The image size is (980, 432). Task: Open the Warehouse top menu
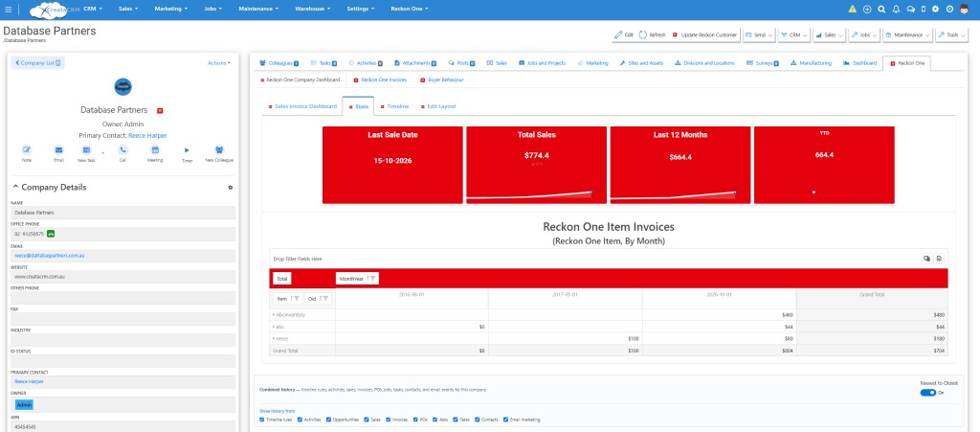[312, 10]
